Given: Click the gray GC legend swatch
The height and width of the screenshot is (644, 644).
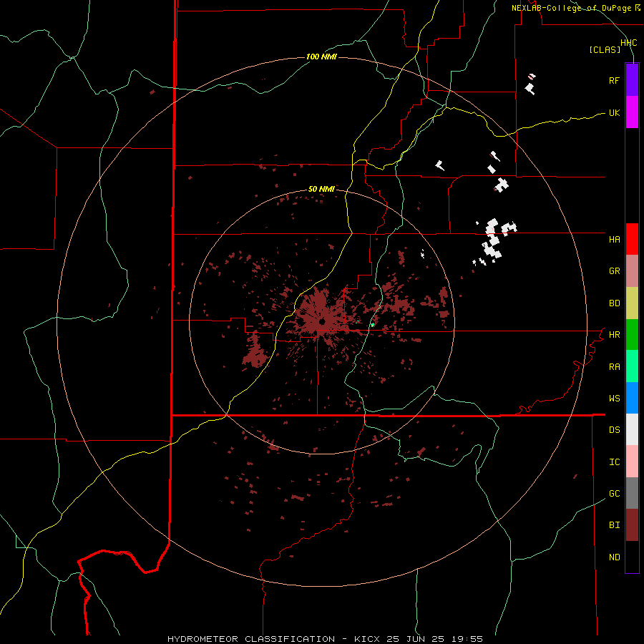Looking at the screenshot, I should click(632, 493).
